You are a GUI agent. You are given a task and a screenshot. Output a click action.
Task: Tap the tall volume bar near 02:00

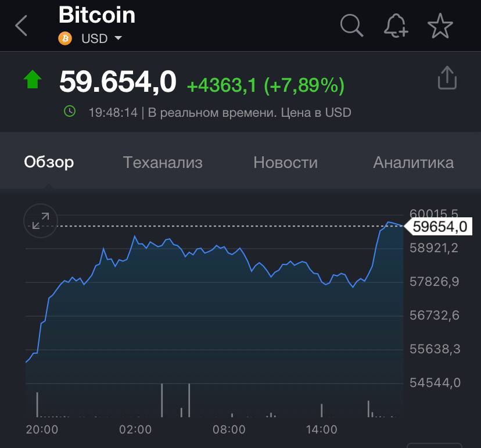[161, 400]
